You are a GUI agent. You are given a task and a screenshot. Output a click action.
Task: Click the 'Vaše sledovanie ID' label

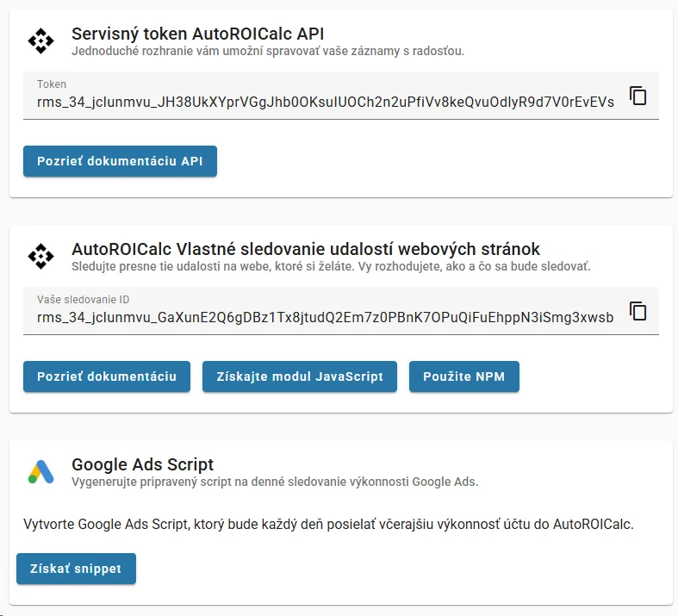click(x=83, y=300)
